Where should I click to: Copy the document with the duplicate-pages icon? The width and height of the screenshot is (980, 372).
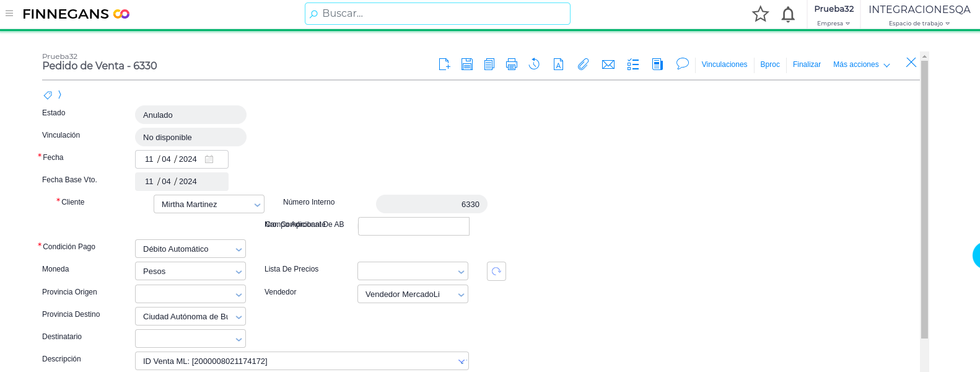(489, 64)
